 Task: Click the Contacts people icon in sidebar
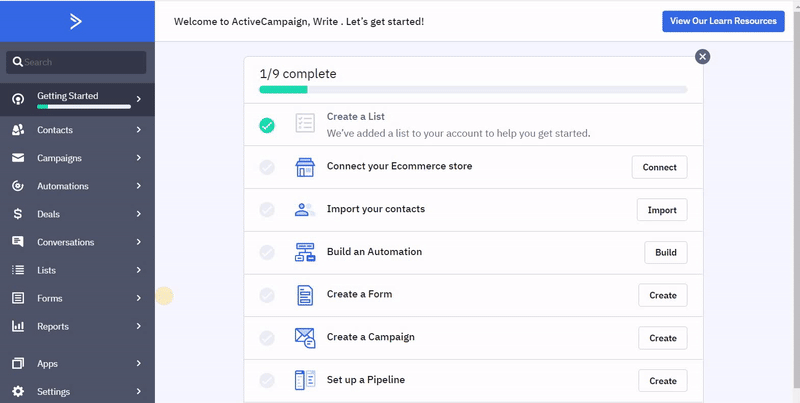coord(18,130)
